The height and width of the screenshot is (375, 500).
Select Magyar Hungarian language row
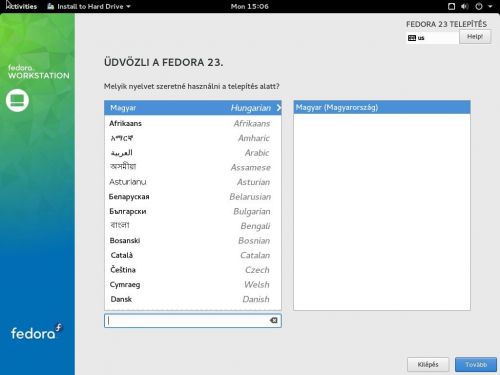(x=193, y=108)
